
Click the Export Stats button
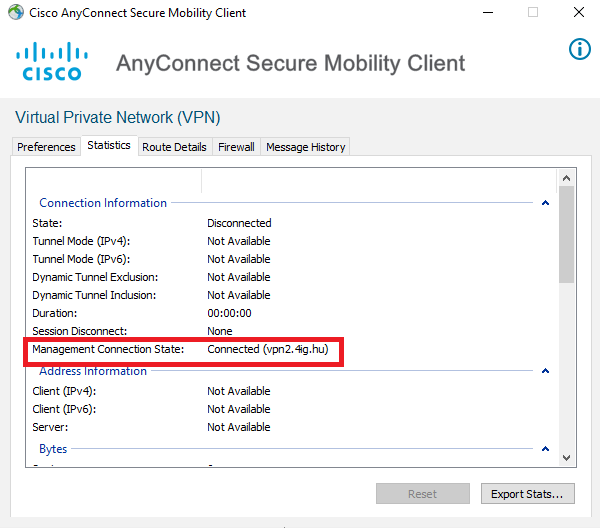527,494
